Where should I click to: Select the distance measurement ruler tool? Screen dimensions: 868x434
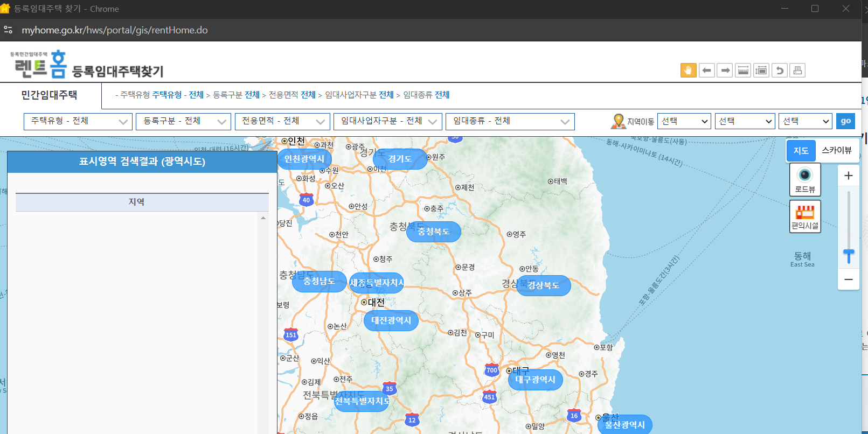[x=743, y=70]
